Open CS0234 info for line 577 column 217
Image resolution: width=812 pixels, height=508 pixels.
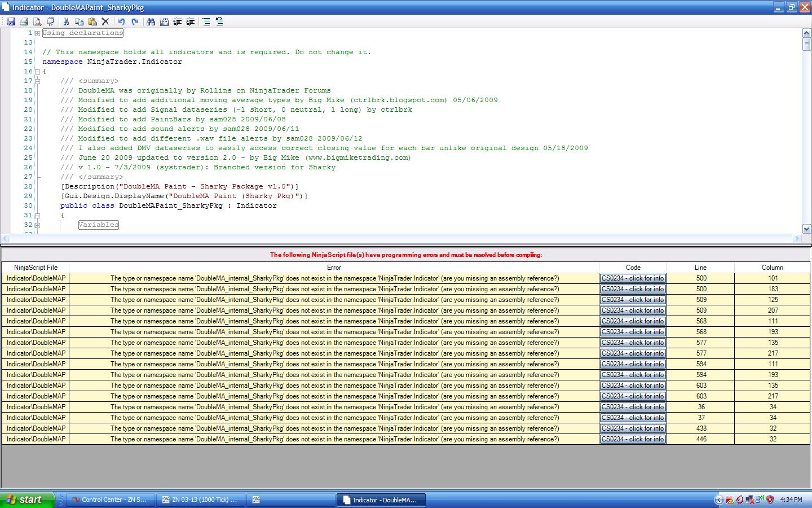pos(633,353)
